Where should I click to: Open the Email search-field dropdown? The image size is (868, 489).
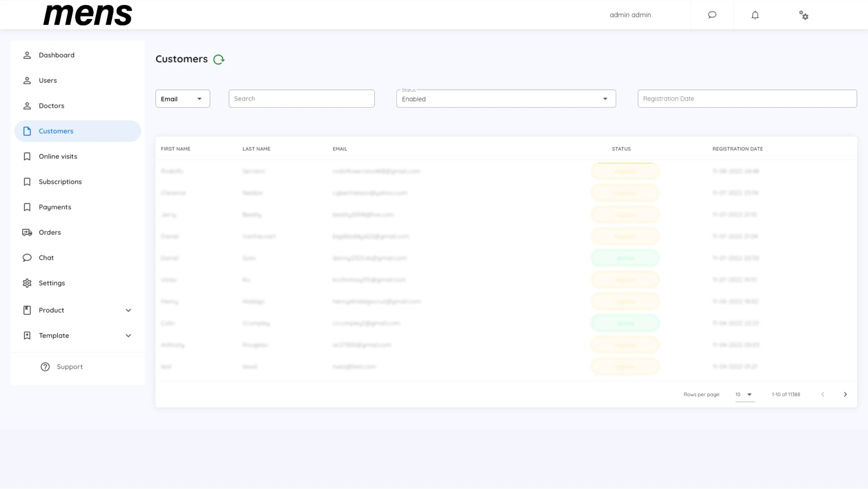(x=183, y=99)
